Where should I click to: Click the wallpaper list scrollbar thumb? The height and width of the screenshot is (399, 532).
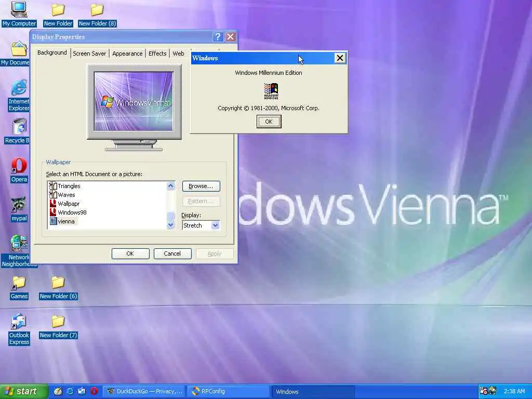170,216
